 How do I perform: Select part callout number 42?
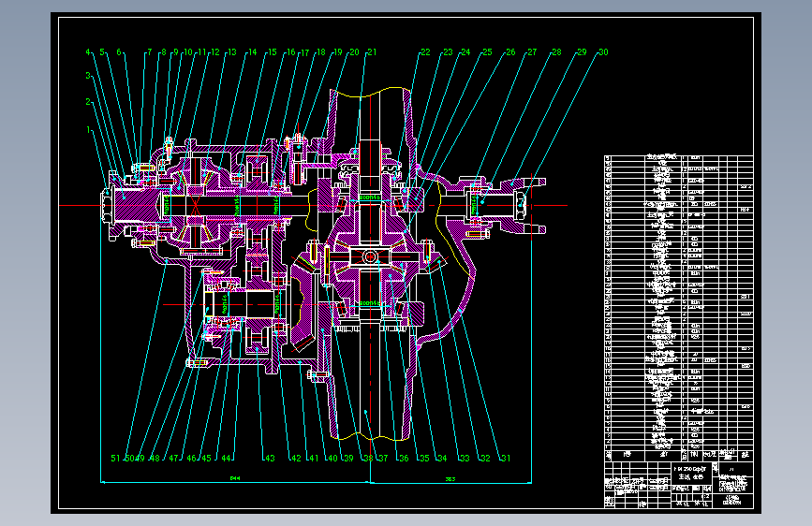pos(296,459)
